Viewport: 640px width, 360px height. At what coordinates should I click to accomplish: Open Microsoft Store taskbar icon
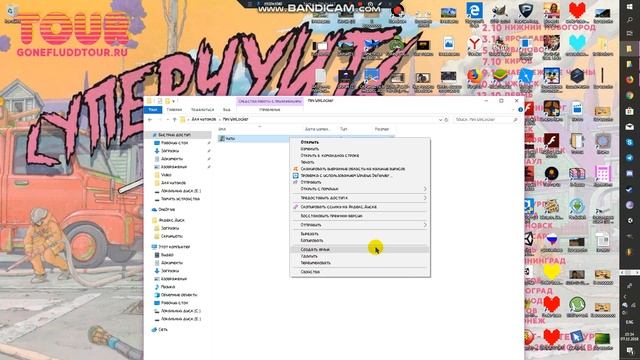pyautogui.click(x=629, y=111)
